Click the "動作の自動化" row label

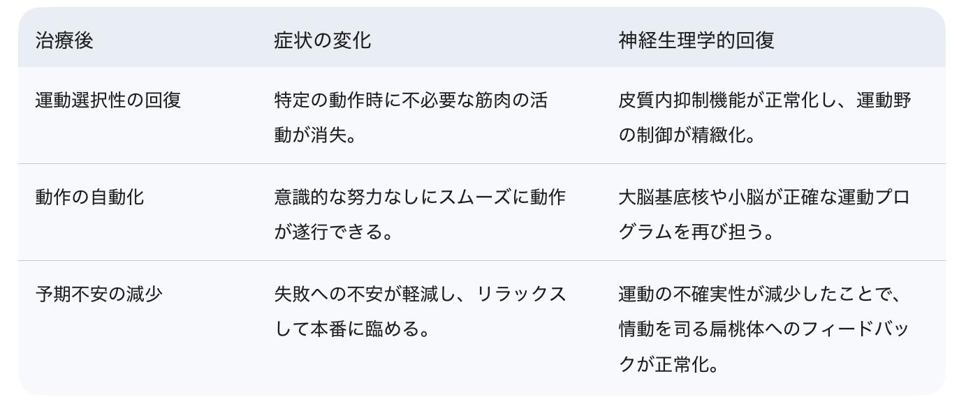pyautogui.click(x=90, y=197)
